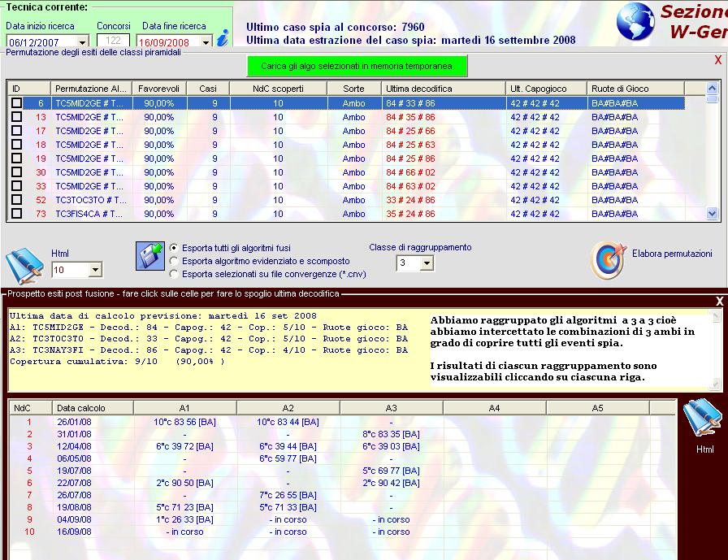Check the box for row ID 6
728x560 pixels.
coord(17,103)
